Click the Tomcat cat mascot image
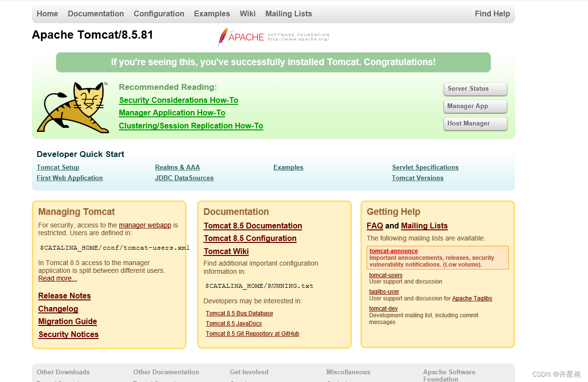 coord(72,107)
